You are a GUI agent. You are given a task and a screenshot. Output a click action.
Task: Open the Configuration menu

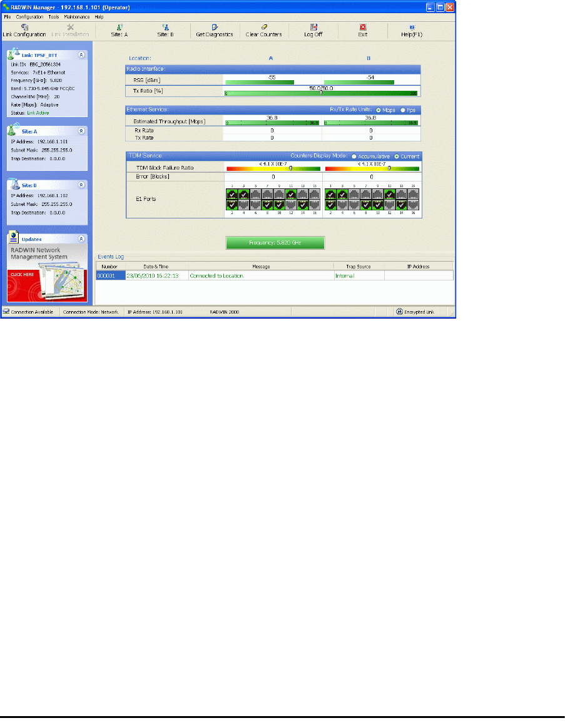pyautogui.click(x=29, y=17)
